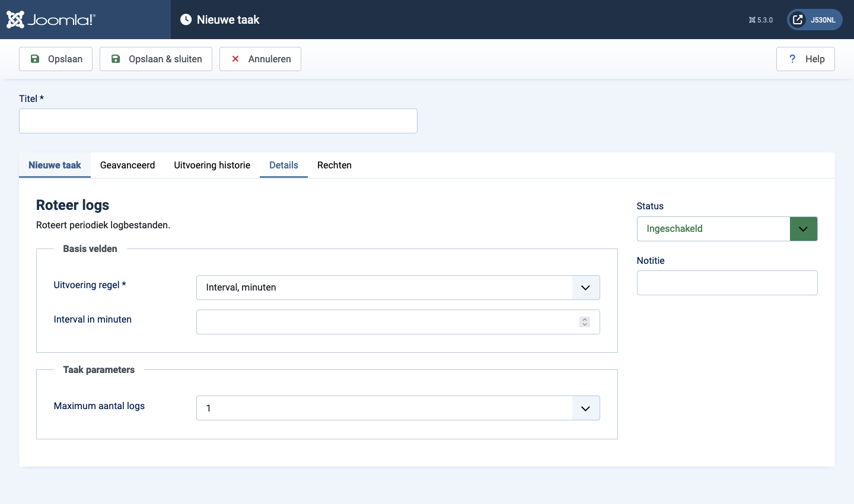The width and height of the screenshot is (854, 504).
Task: Open the Uitvoering historie tab
Action: [212, 165]
